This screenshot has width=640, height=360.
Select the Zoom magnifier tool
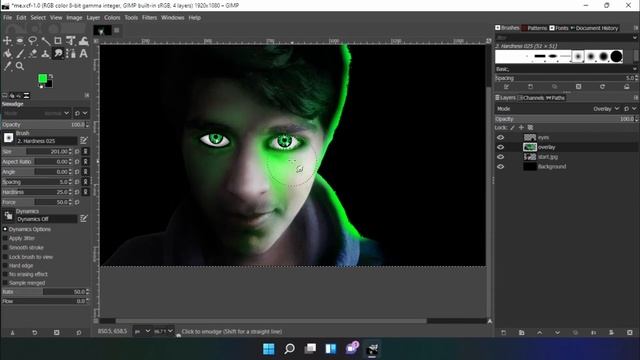pos(20,66)
